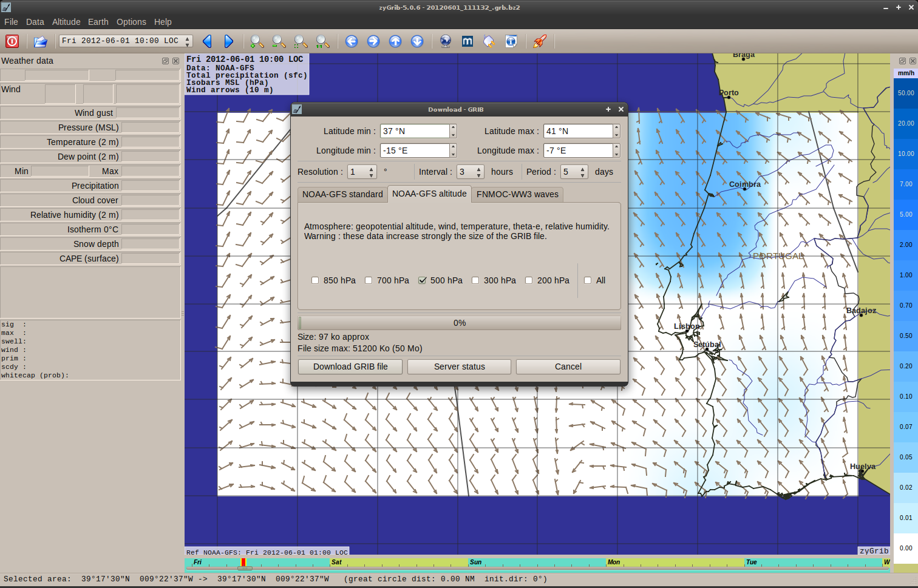Enable the 850 hPa checkbox
Screen dimensions: 918x588
(315, 280)
